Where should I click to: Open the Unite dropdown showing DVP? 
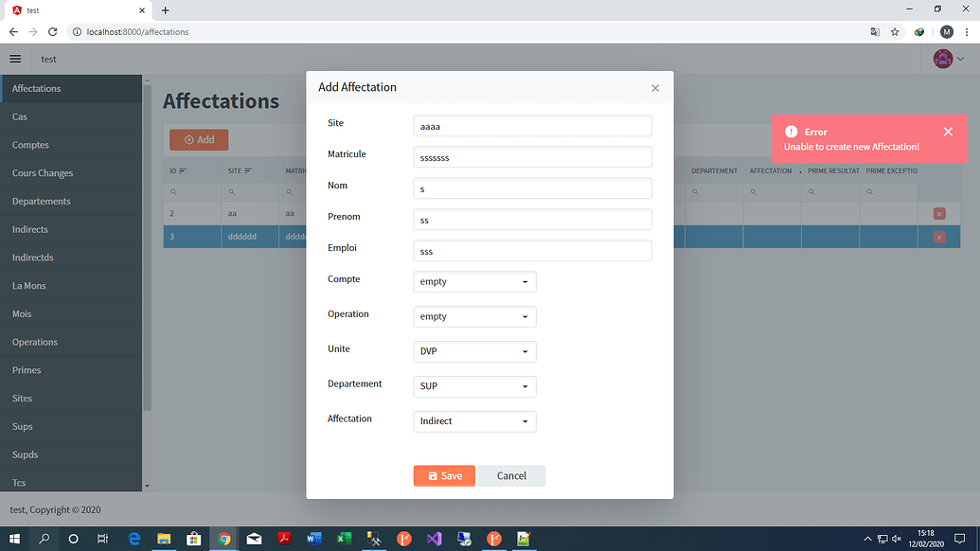coord(473,351)
